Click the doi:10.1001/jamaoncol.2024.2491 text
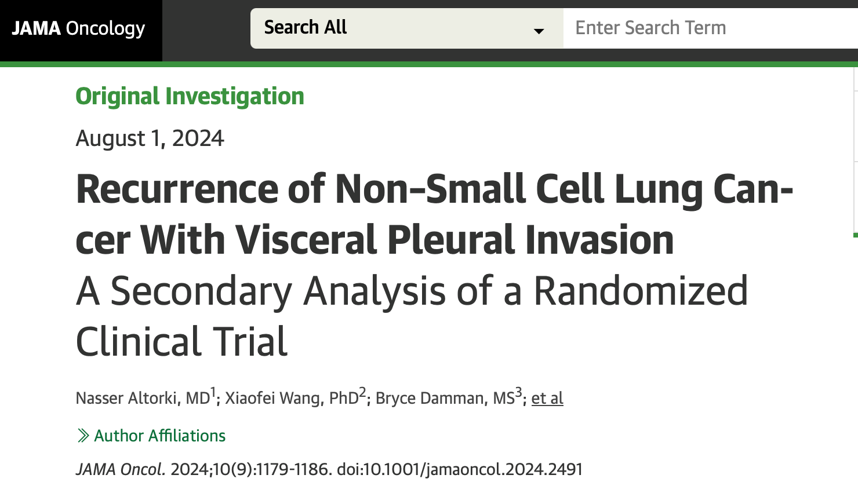This screenshot has width=858, height=504. (460, 469)
